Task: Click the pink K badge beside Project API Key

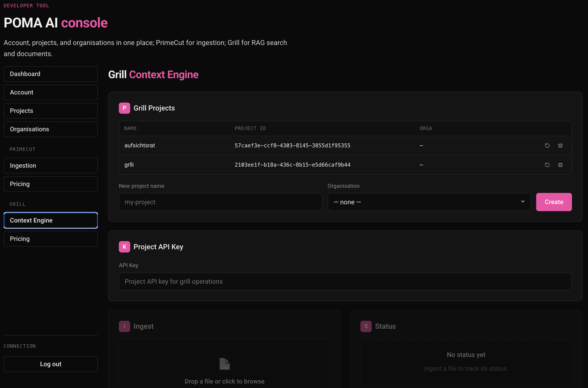Action: (124, 247)
